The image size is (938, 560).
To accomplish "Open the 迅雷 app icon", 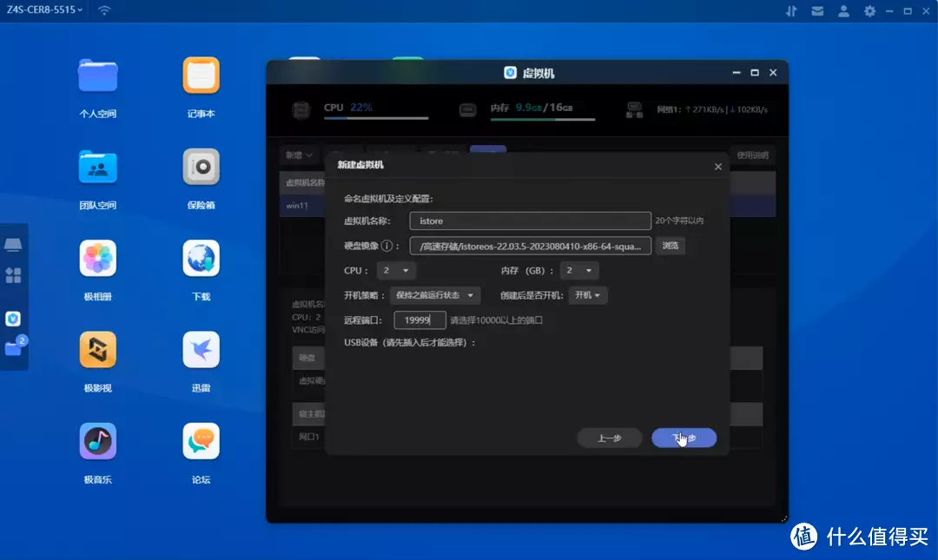I will pos(201,350).
